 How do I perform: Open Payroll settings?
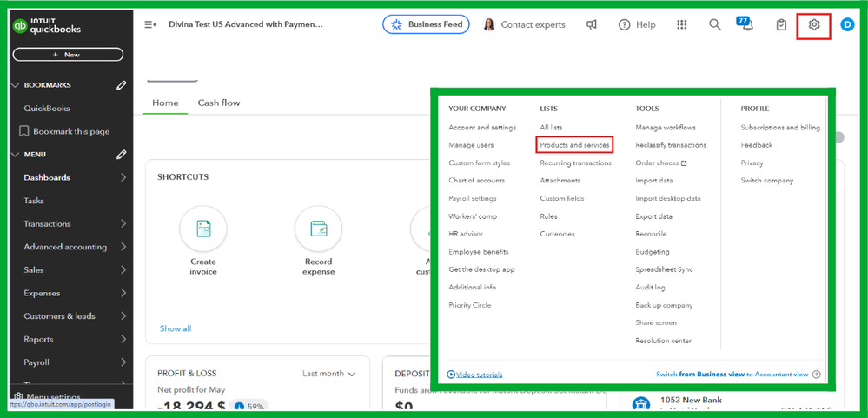click(x=472, y=198)
